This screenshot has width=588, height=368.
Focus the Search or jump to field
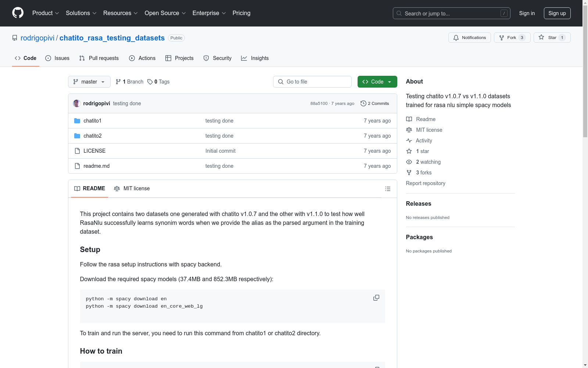tap(452, 13)
